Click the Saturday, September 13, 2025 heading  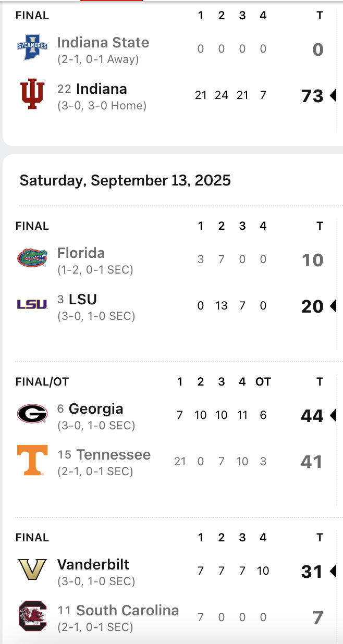tap(125, 180)
